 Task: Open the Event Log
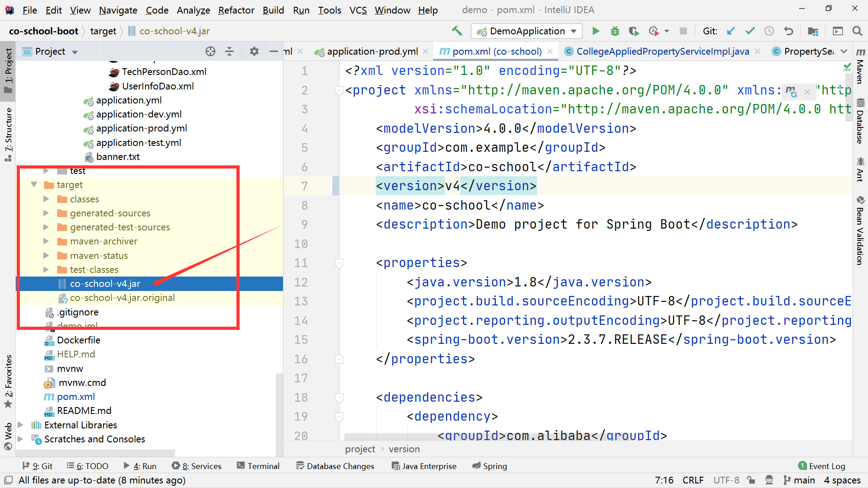tap(821, 466)
